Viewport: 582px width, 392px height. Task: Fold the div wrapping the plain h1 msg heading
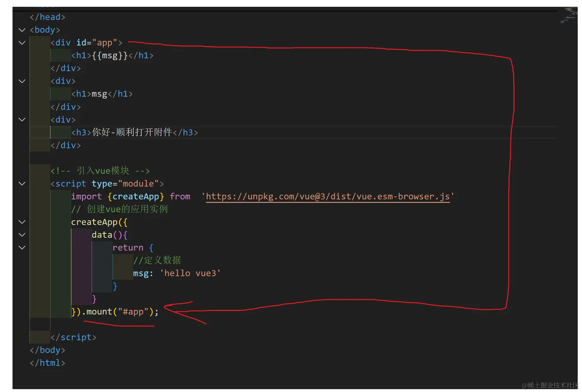(22, 81)
